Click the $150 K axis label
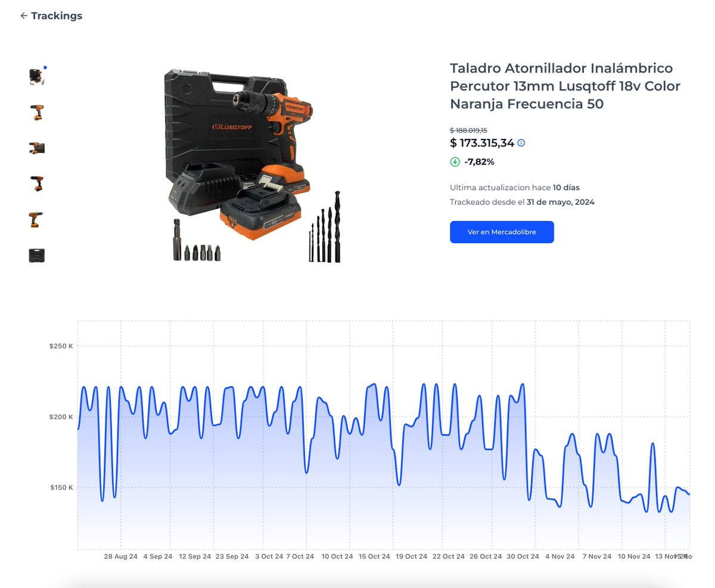This screenshot has width=715, height=588. [61, 487]
